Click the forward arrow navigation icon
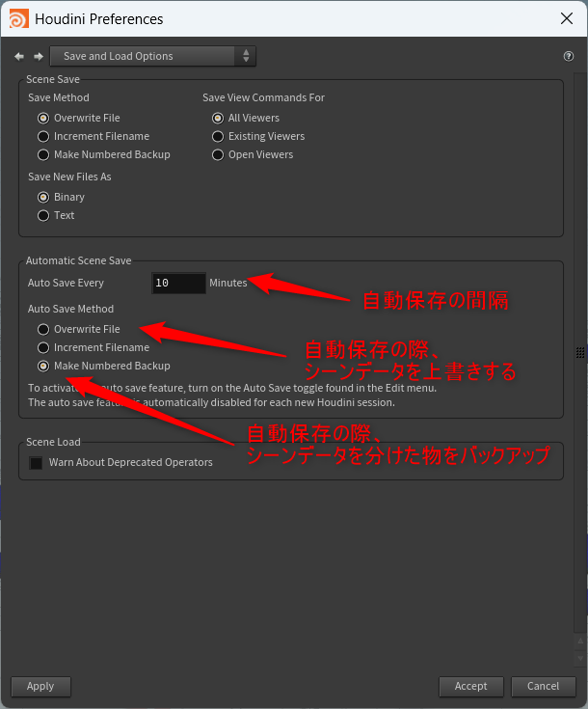This screenshot has height=709, width=588. [x=39, y=57]
